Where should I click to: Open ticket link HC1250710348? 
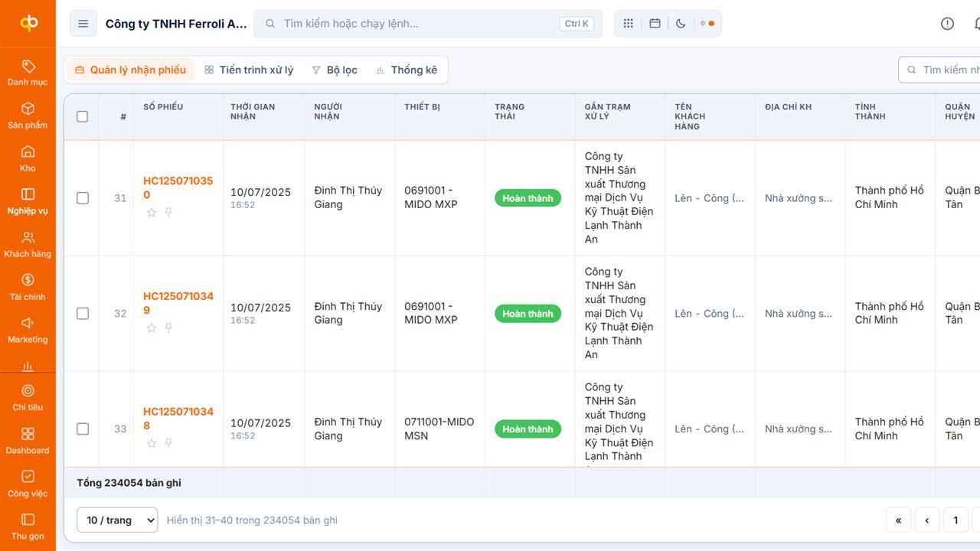point(178,419)
